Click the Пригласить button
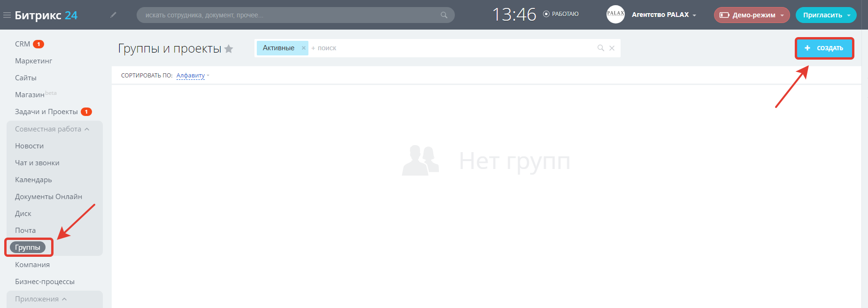Screen dimensions: 868x308 coord(822,15)
